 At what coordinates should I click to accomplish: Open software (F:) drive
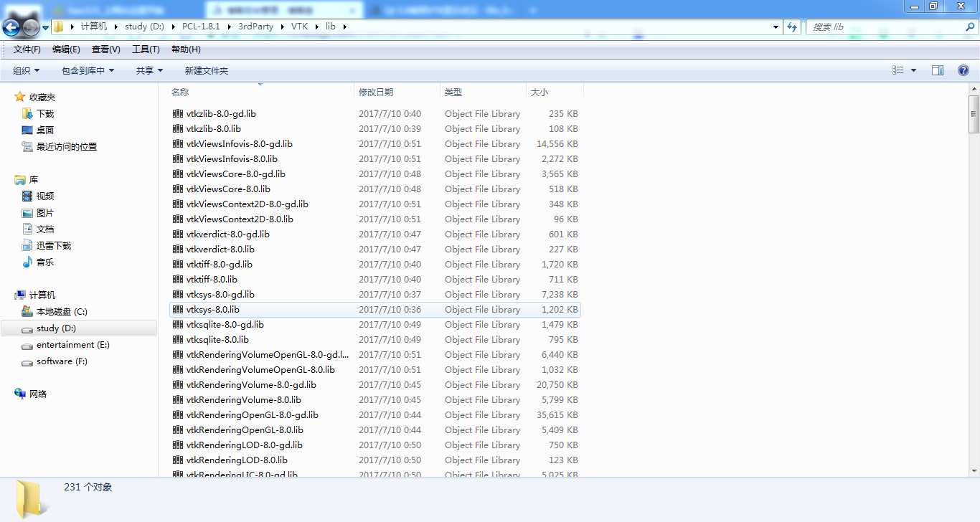(62, 361)
